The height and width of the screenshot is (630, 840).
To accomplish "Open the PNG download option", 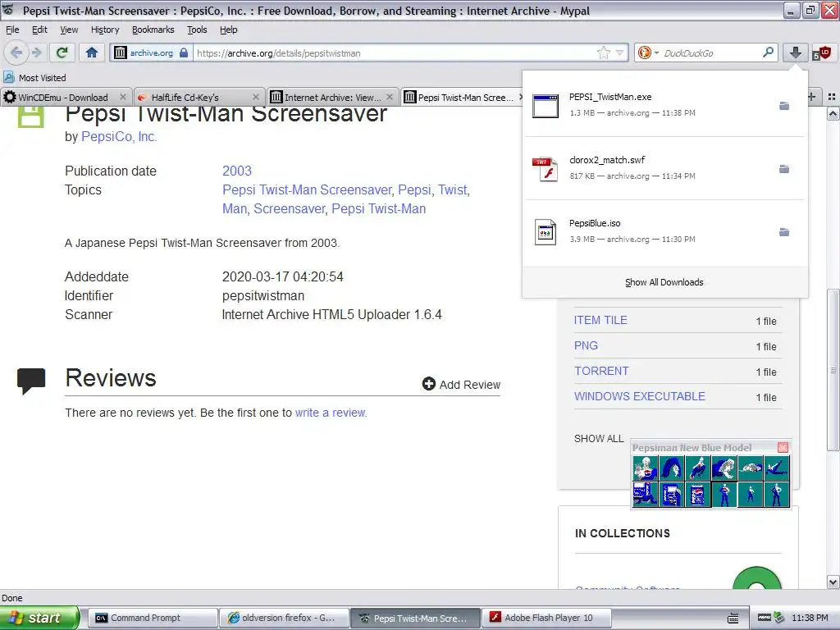I will pyautogui.click(x=586, y=345).
